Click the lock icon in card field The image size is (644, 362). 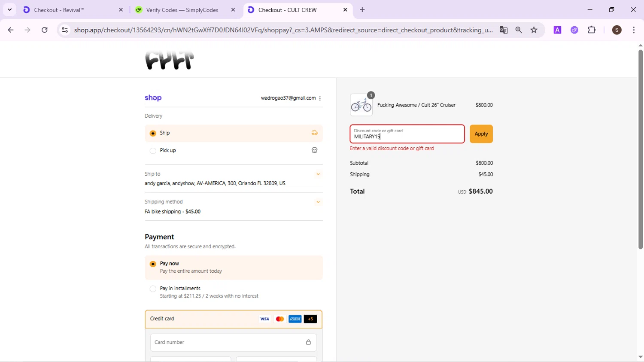pos(308,342)
